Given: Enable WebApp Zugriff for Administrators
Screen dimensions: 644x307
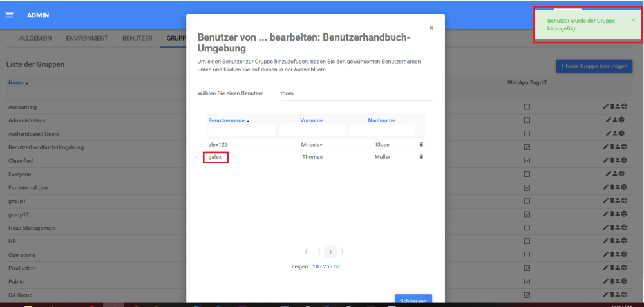Looking at the screenshot, I should (x=527, y=120).
